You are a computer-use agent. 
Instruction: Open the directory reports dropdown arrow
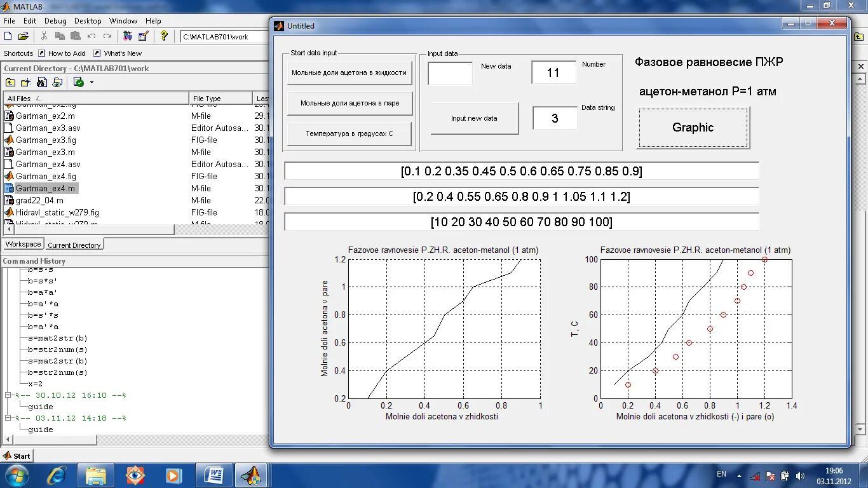coord(92,83)
